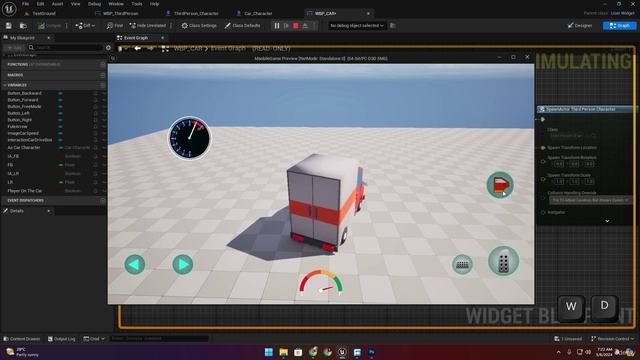Add a new function with plus icon
This screenshot has height=360, width=640.
[102, 64]
